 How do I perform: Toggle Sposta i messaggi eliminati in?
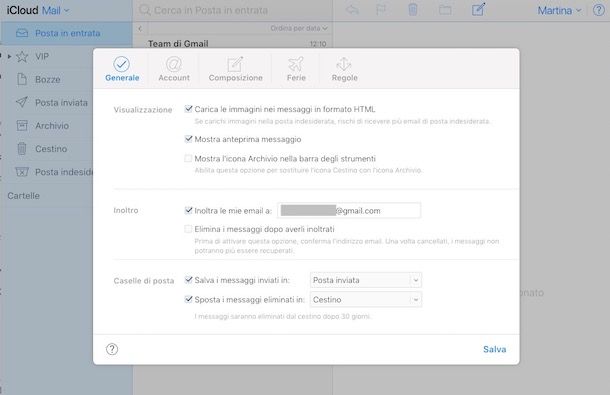(188, 299)
